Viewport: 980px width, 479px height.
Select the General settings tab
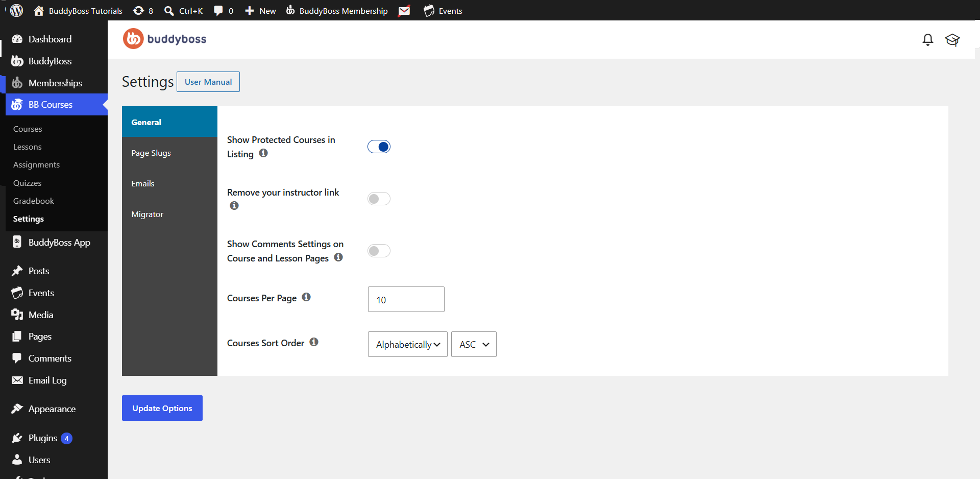169,122
